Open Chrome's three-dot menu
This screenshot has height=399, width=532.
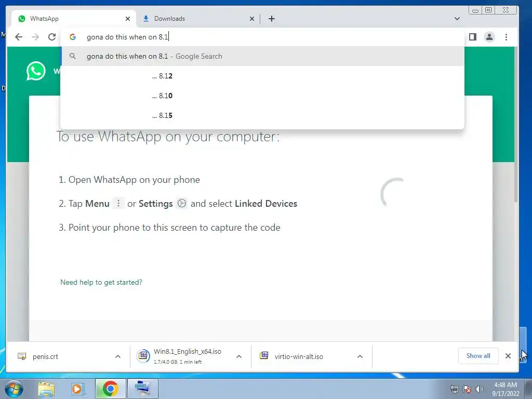pyautogui.click(x=506, y=37)
